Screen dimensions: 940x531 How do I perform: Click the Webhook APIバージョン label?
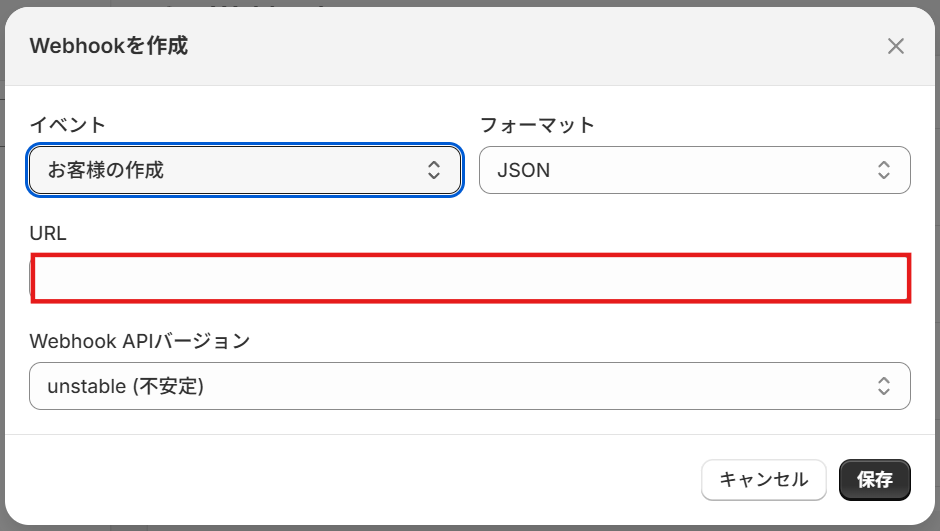point(140,341)
